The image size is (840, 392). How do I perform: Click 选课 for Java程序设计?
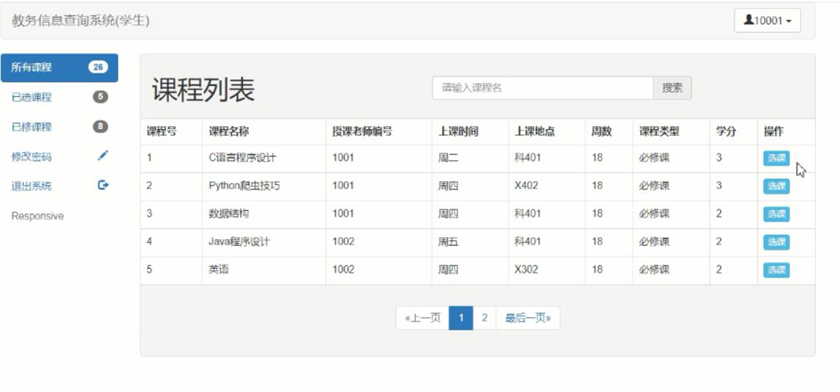point(776,242)
